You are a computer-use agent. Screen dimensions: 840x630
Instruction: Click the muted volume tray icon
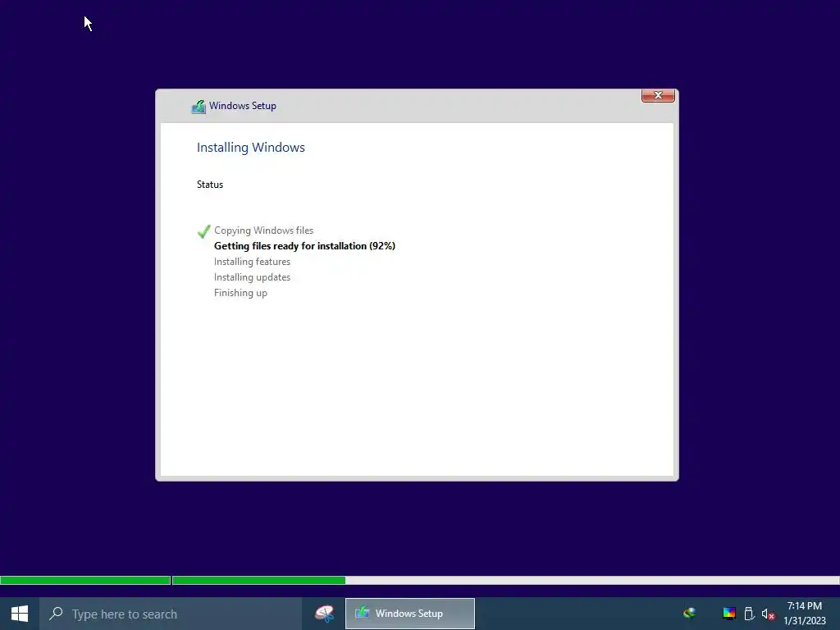tap(768, 614)
